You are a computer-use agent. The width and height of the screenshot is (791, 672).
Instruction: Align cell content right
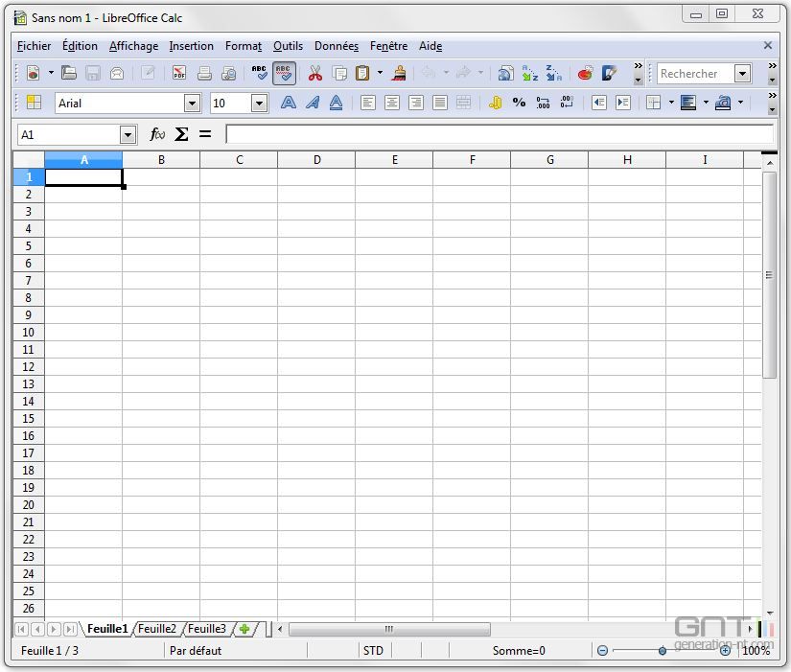click(416, 103)
